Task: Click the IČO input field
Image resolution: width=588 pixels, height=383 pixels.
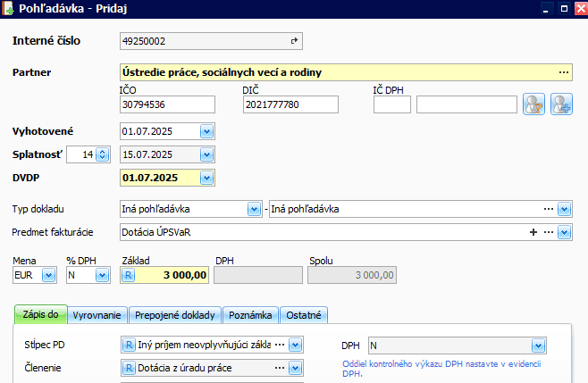Action: point(167,104)
